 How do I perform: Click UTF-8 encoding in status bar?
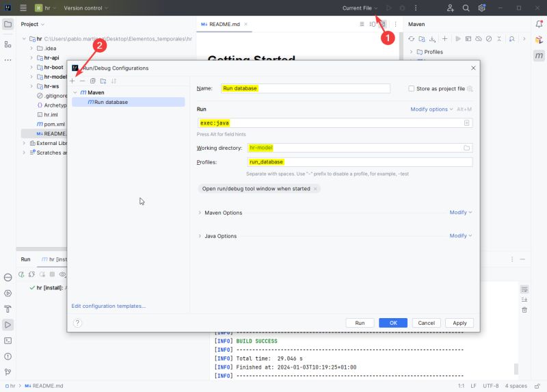(490, 386)
